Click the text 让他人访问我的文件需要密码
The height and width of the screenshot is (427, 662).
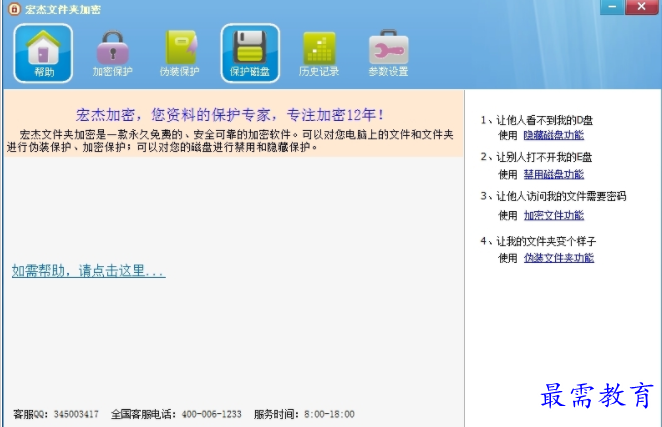point(561,196)
